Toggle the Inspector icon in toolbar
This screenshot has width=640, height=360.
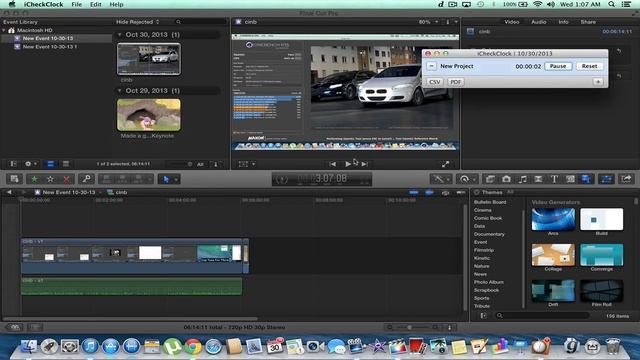(x=607, y=179)
